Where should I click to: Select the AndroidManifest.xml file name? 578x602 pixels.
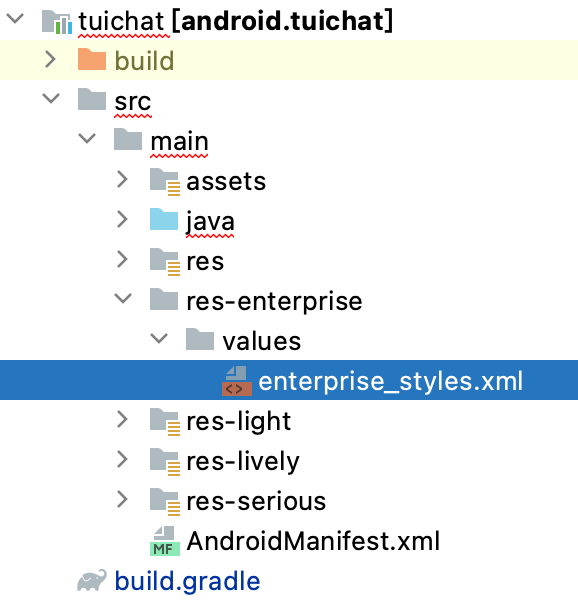(313, 541)
